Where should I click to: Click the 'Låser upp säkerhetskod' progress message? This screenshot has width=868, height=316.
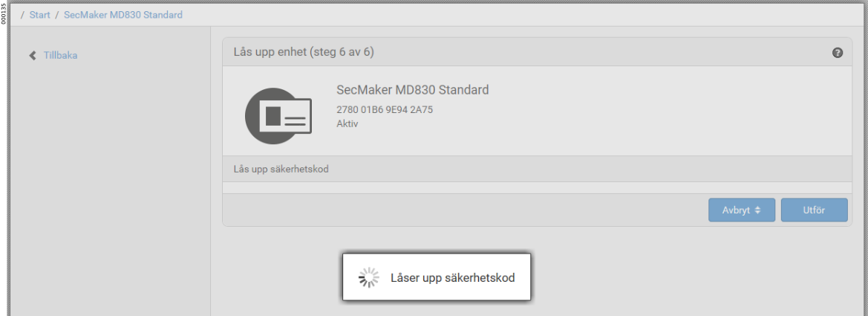click(452, 278)
